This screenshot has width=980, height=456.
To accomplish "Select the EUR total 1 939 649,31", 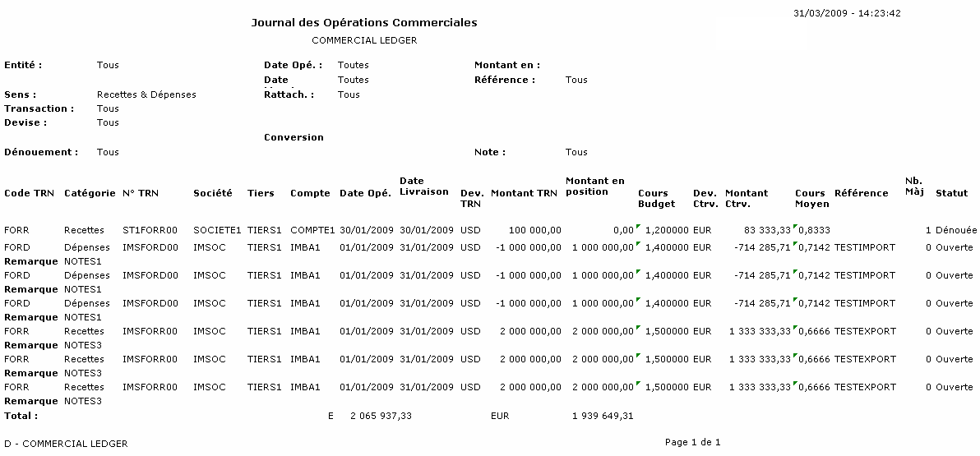I will click(x=603, y=416).
